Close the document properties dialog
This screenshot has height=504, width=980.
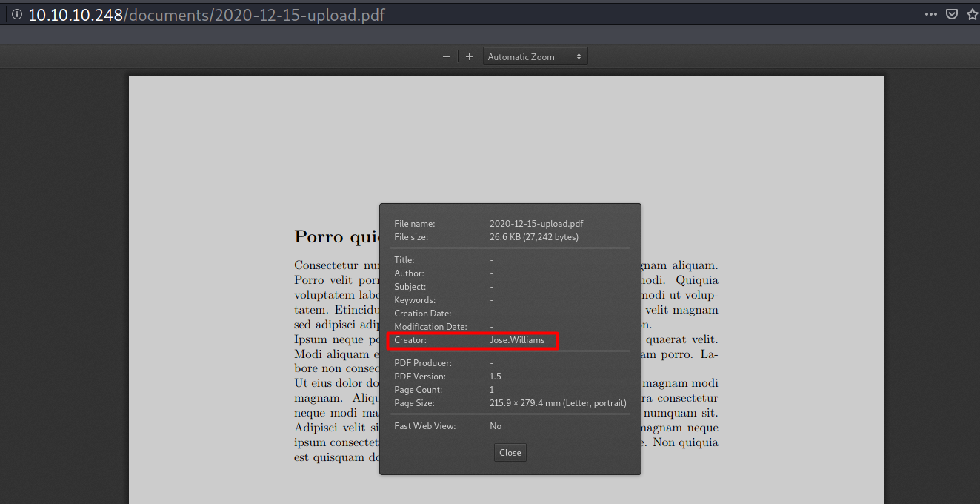[x=510, y=452]
